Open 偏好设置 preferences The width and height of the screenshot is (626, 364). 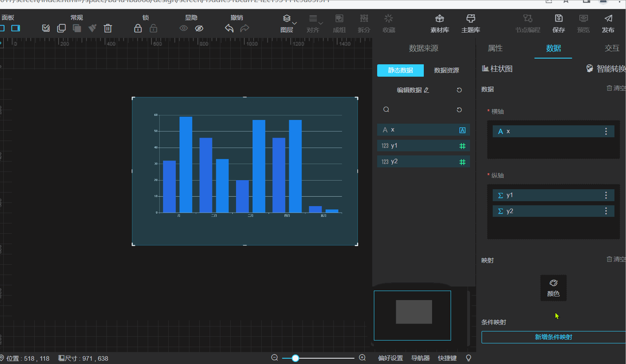tap(390, 358)
